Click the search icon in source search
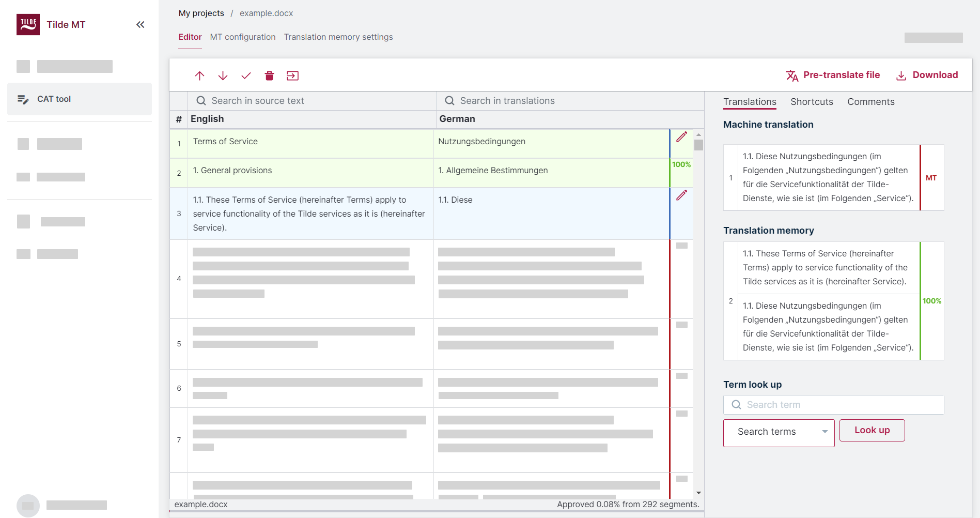Viewport: 980px width, 518px height. coord(201,101)
